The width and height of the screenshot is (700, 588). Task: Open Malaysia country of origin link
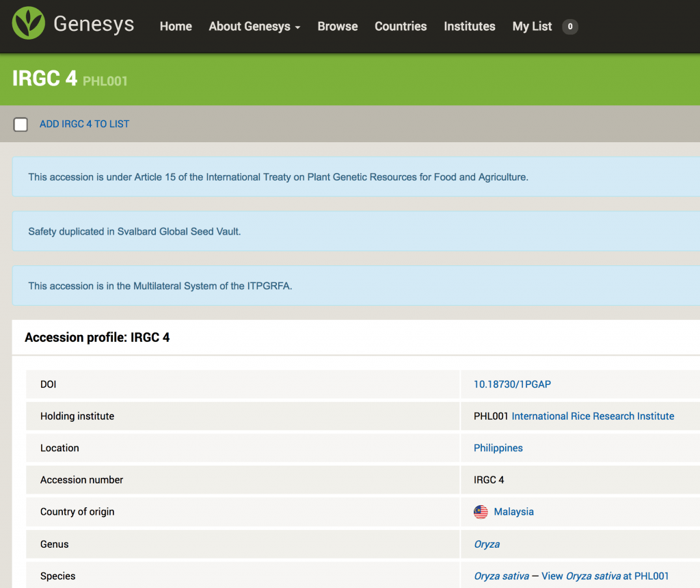[x=513, y=511]
